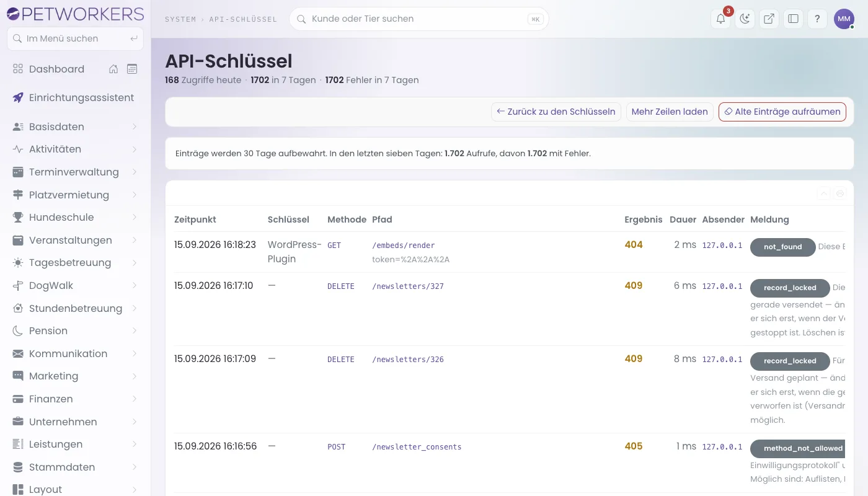Click the SYSTEM breadcrumb

pos(180,19)
